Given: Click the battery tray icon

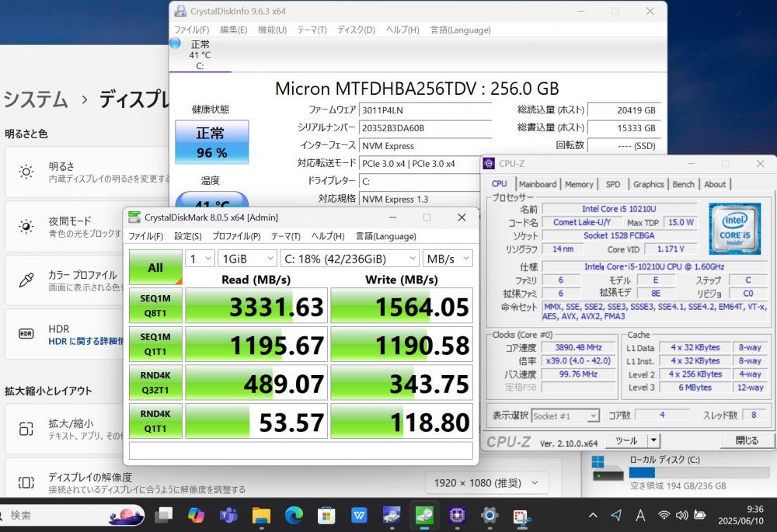Looking at the screenshot, I should [700, 515].
